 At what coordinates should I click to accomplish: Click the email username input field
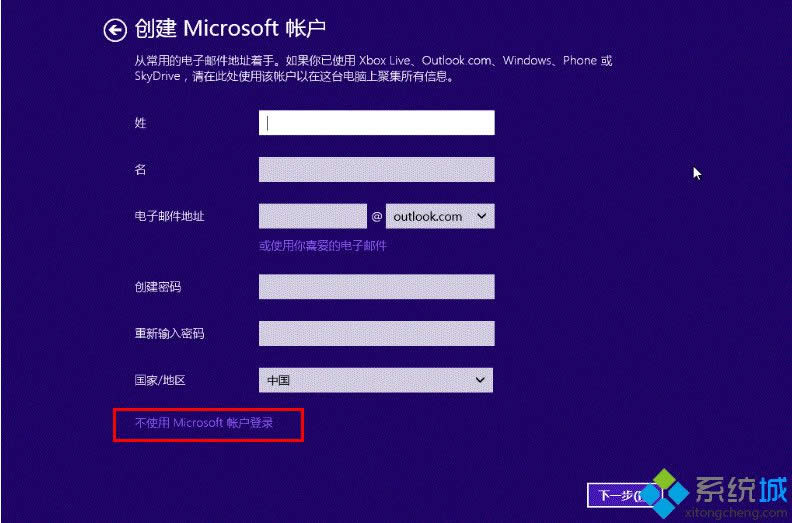313,216
